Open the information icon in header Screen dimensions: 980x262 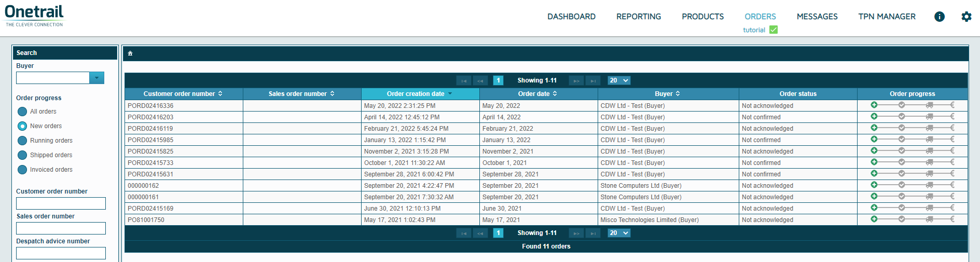939,17
